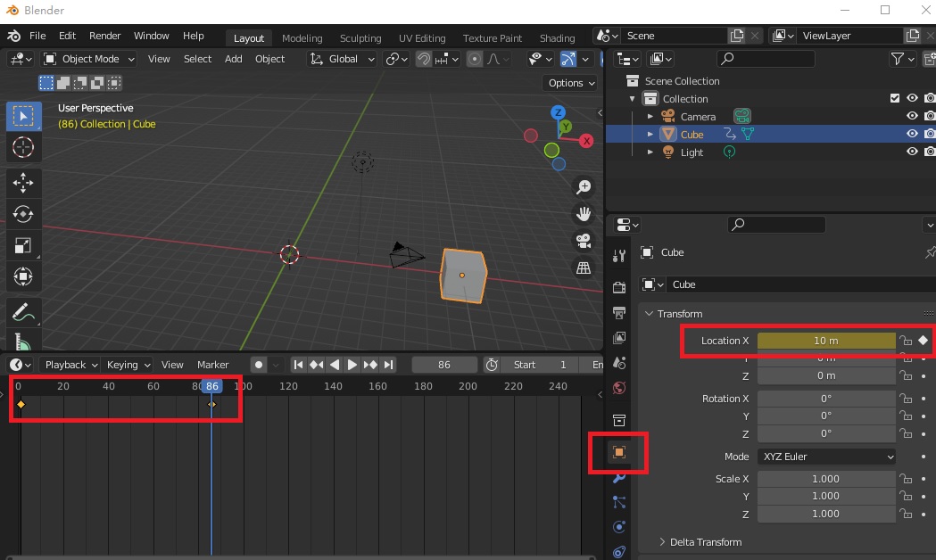The height and width of the screenshot is (560, 936).
Task: Open the Playback dropdown
Action: [x=71, y=365]
